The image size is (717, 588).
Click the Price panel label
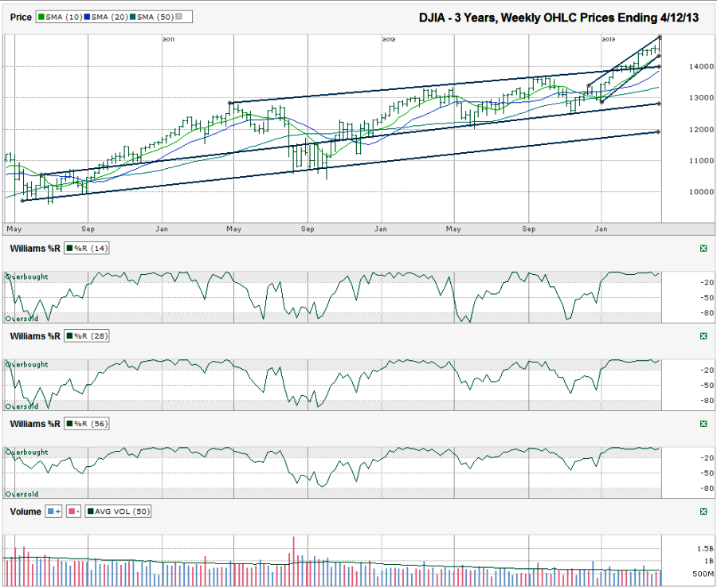pyautogui.click(x=21, y=18)
